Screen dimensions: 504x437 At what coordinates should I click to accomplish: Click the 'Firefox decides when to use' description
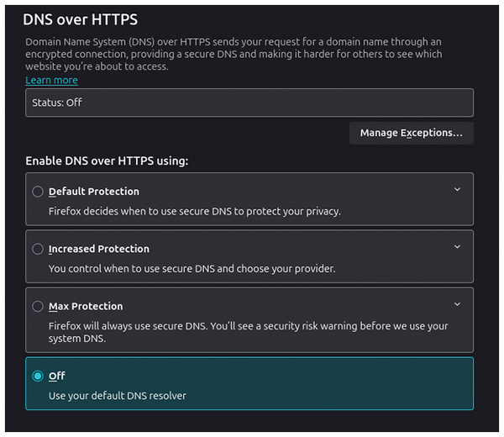[194, 211]
